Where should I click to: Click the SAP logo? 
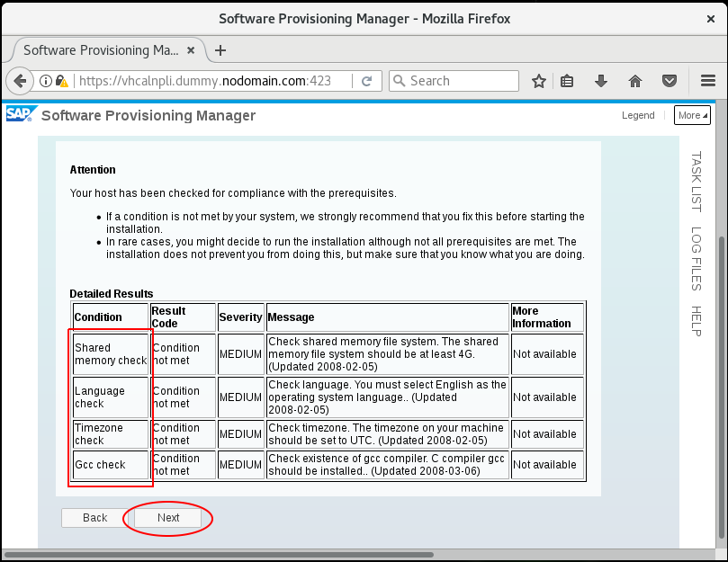(21, 113)
